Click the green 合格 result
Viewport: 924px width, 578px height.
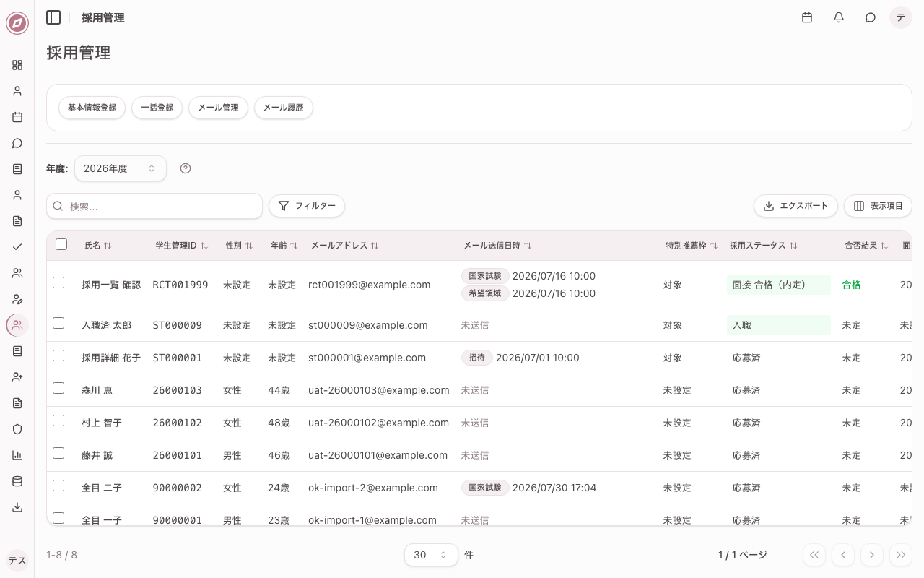pyautogui.click(x=852, y=285)
